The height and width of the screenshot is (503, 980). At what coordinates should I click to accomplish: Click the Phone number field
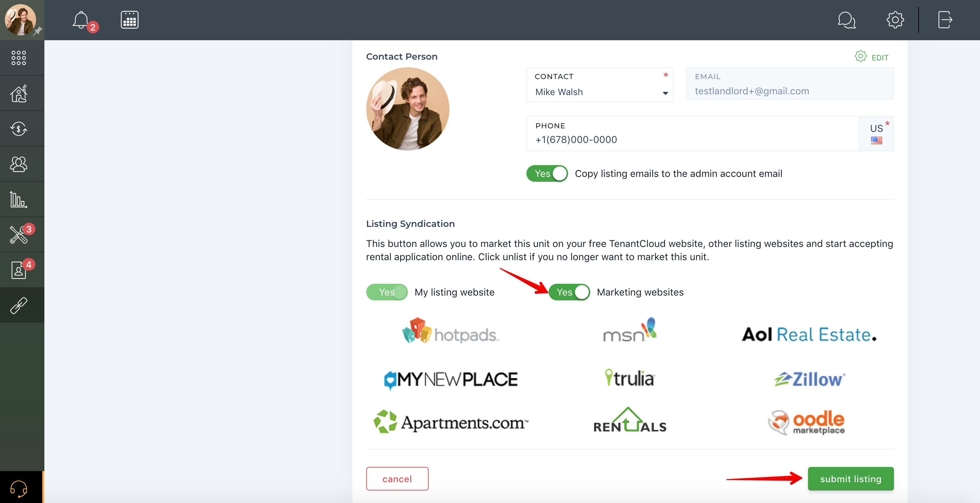[693, 134]
